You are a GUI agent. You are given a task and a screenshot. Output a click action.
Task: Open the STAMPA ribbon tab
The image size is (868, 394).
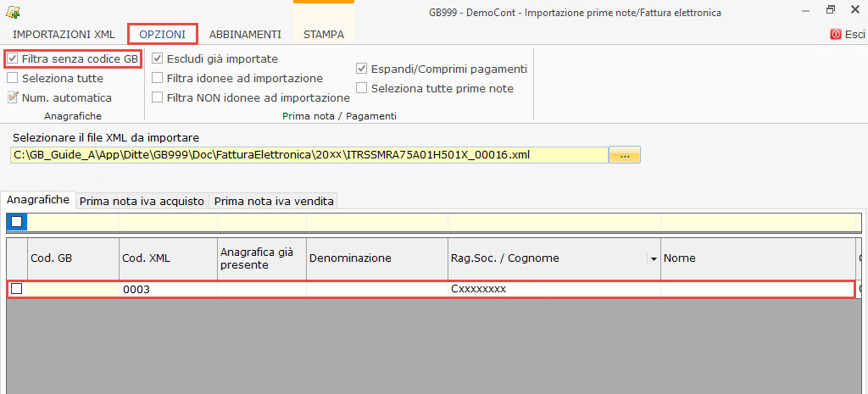pos(324,35)
